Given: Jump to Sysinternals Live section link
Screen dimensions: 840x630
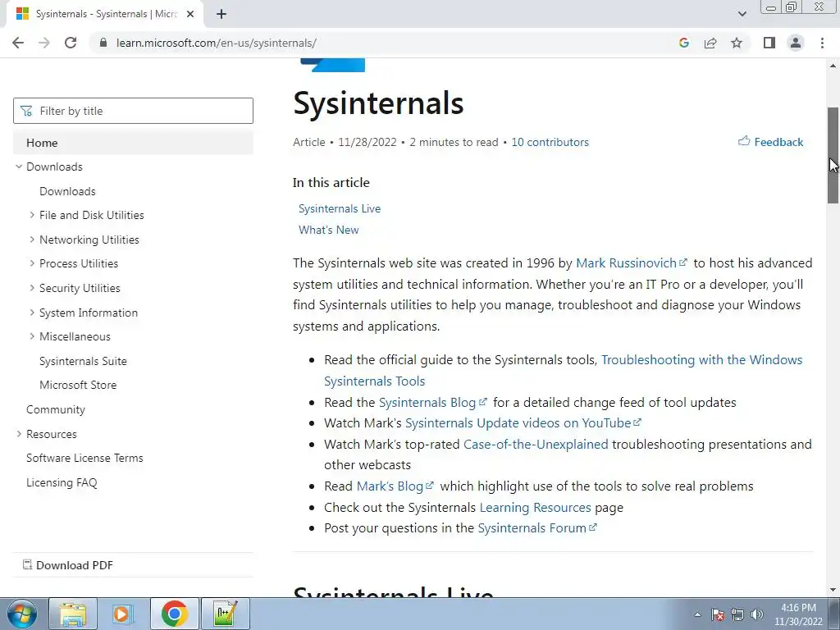Looking at the screenshot, I should point(340,208).
